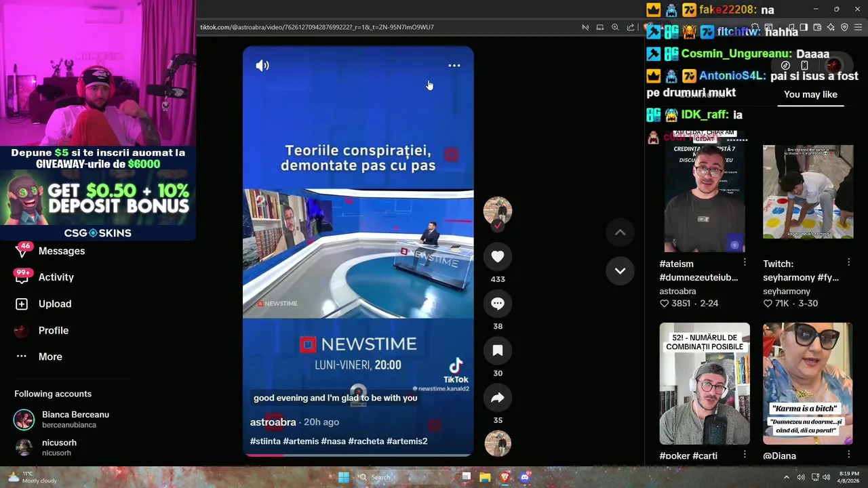868x488 pixels.
Task: Open the clock showing 8:19 PM
Action: pos(849,477)
